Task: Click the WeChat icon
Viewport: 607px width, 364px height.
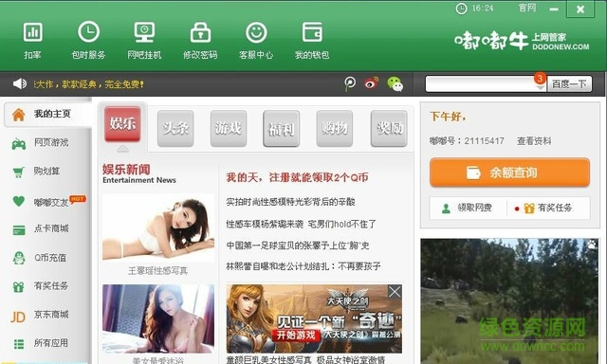Action: click(395, 84)
